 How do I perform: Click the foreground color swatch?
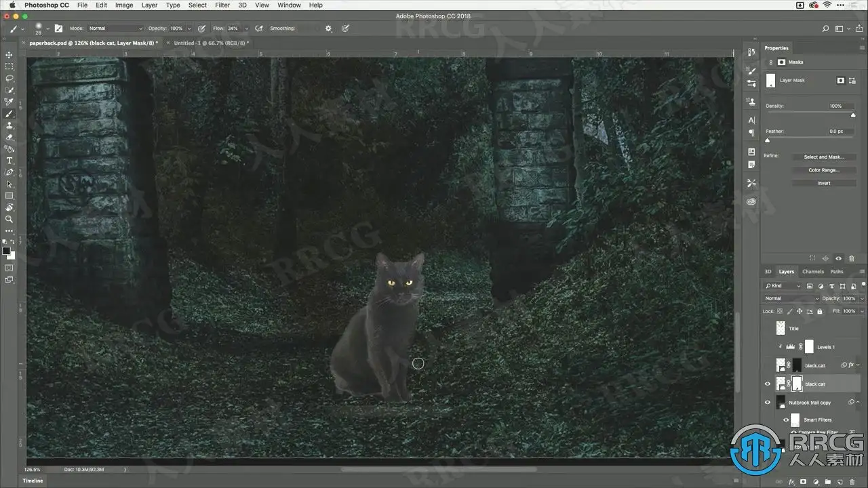(7, 251)
